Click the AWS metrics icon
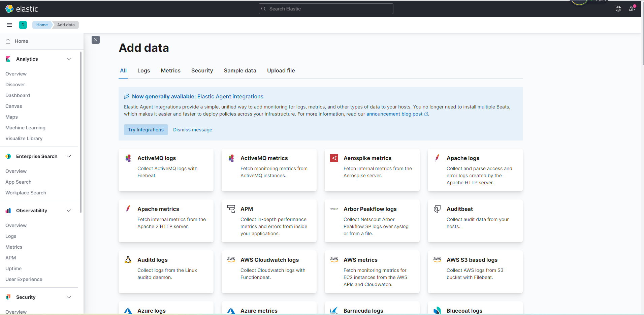 click(x=334, y=260)
